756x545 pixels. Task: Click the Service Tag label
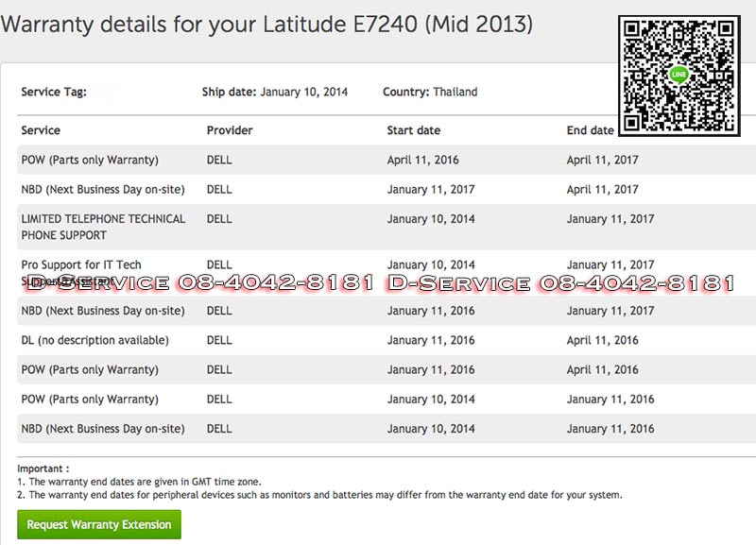54,92
